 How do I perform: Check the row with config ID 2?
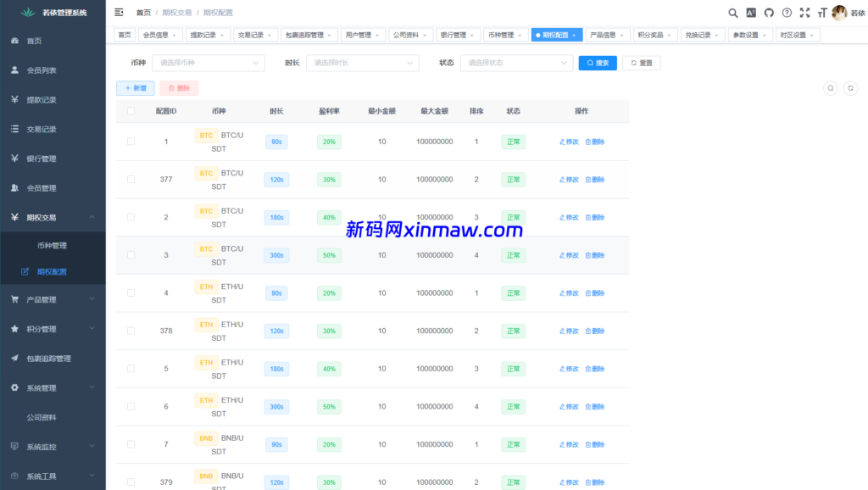pos(131,217)
